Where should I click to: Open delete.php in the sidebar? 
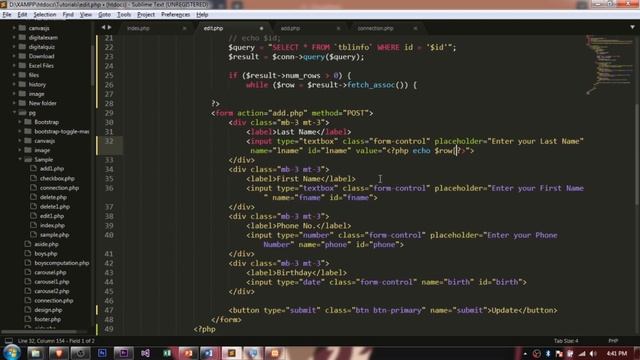pyautogui.click(x=53, y=197)
